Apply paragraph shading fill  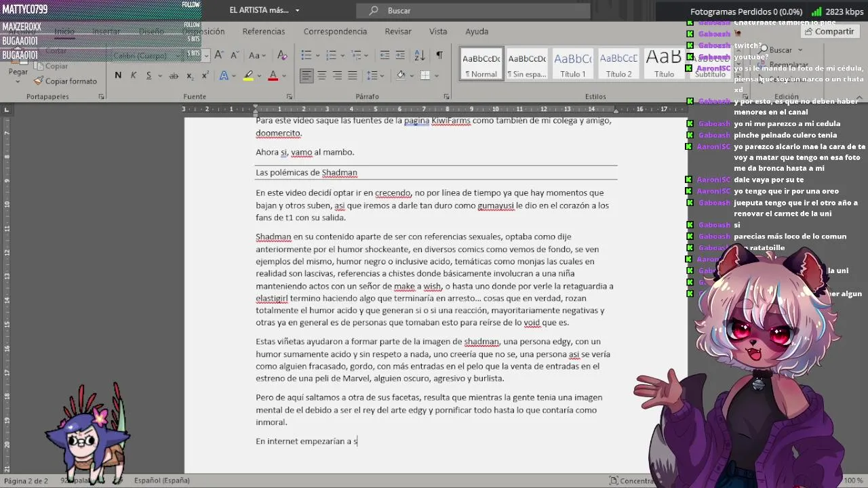400,75
